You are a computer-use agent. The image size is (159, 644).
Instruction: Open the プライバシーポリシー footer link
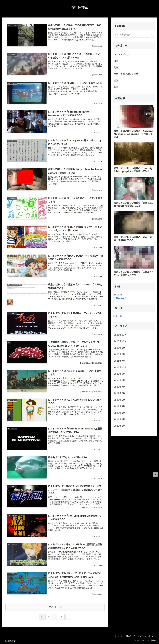tap(146, 636)
